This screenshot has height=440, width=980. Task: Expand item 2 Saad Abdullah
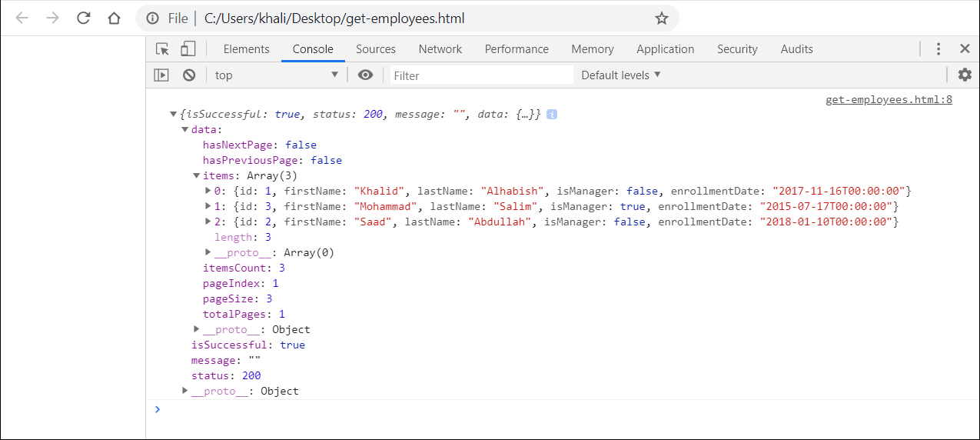click(x=208, y=222)
